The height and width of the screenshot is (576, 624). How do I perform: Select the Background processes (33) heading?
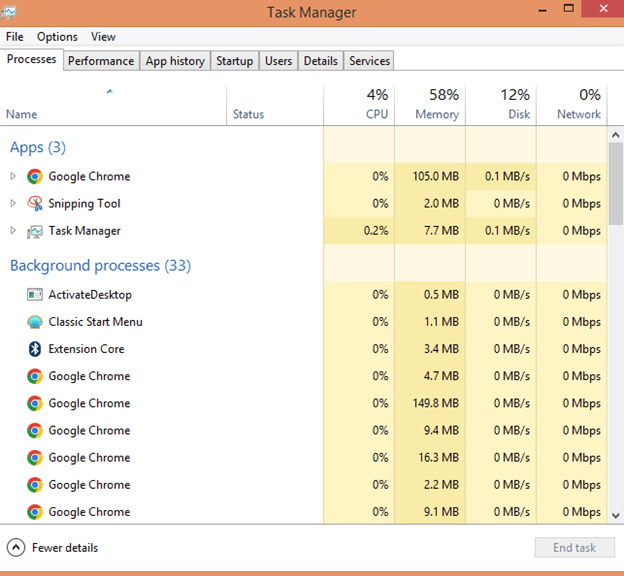(100, 266)
